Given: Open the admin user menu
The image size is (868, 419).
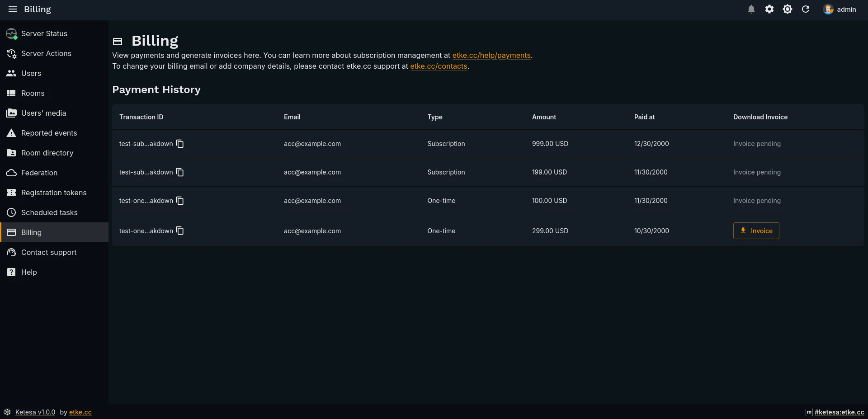Looking at the screenshot, I should (x=840, y=9).
